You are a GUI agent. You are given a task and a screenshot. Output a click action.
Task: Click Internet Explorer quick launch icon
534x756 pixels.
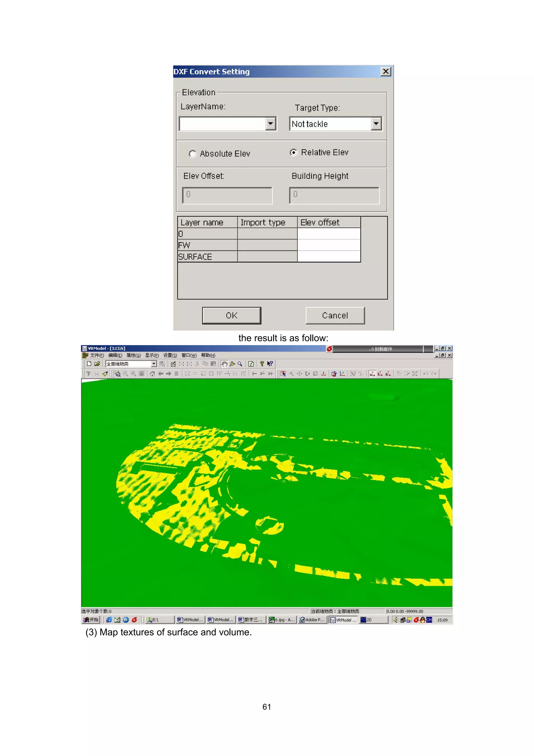pos(109,620)
